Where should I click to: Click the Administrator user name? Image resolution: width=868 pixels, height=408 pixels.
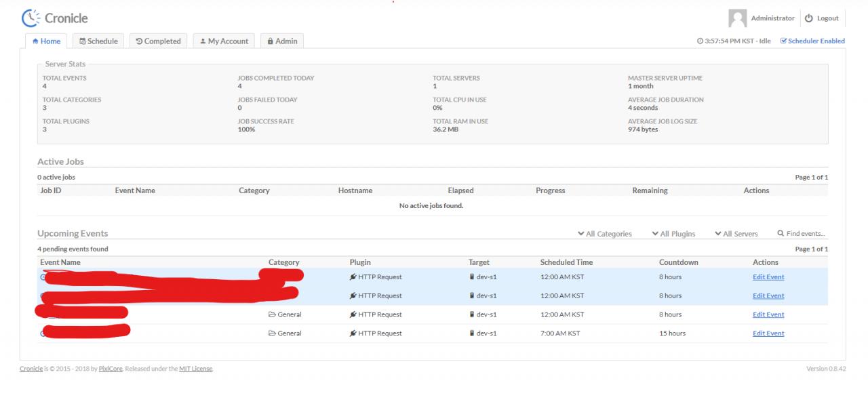tap(772, 18)
